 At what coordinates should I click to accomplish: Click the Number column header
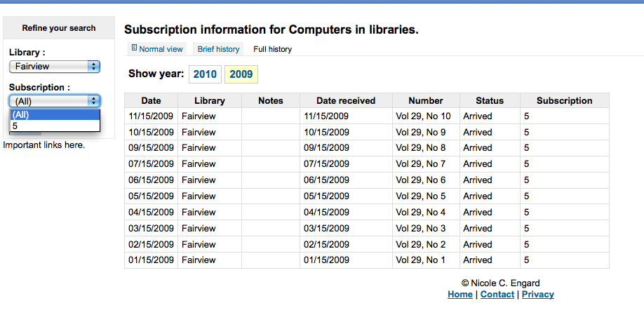click(426, 100)
